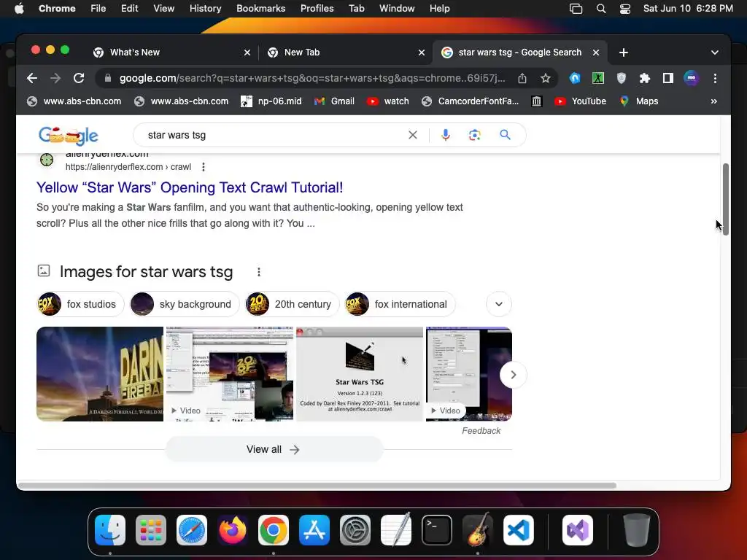Click the forward navigation arrow
This screenshot has height=560, width=747.
[x=55, y=78]
